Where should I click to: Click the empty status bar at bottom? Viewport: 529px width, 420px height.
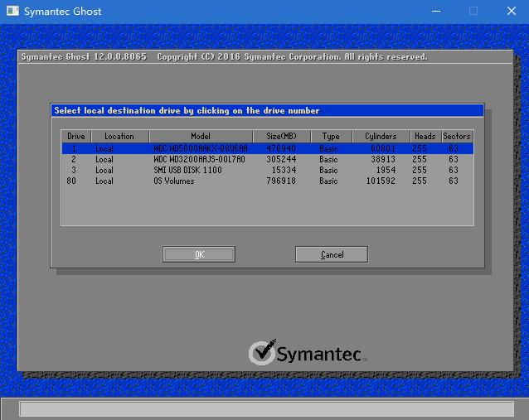click(x=267, y=409)
